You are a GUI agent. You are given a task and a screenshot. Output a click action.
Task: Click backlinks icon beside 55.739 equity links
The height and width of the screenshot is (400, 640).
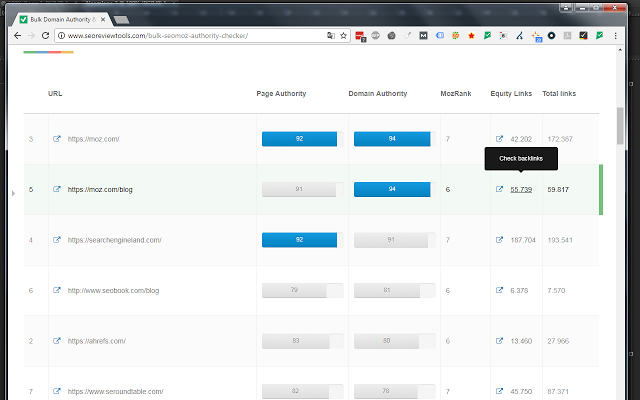[x=499, y=189]
